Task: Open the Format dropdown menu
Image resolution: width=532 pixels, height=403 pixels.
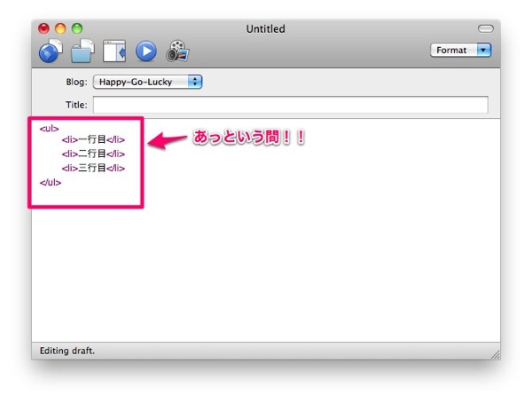Action: (461, 51)
